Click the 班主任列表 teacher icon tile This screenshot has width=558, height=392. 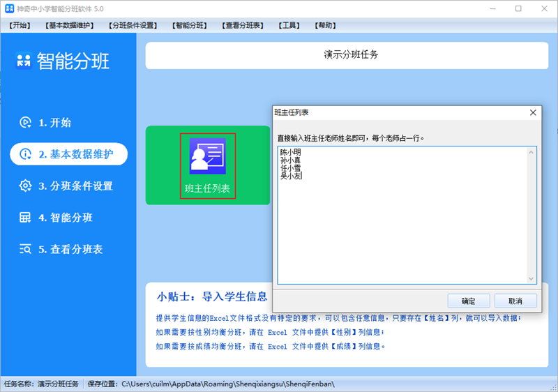click(207, 156)
